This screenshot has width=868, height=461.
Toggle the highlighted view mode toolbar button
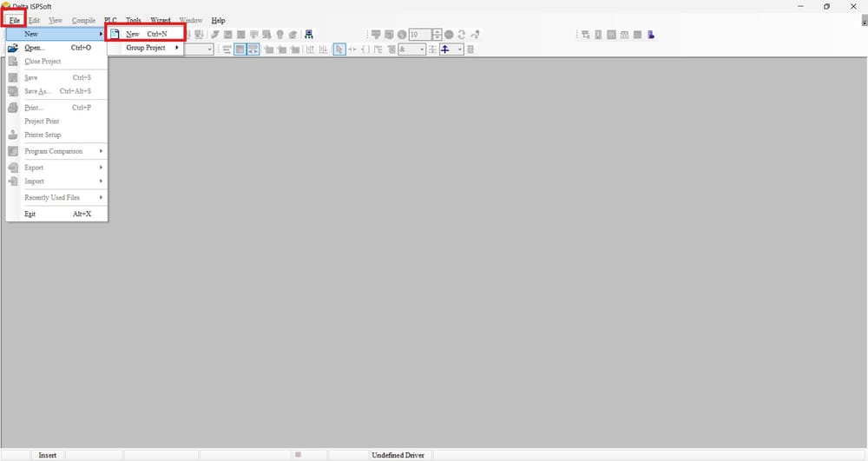coord(240,49)
